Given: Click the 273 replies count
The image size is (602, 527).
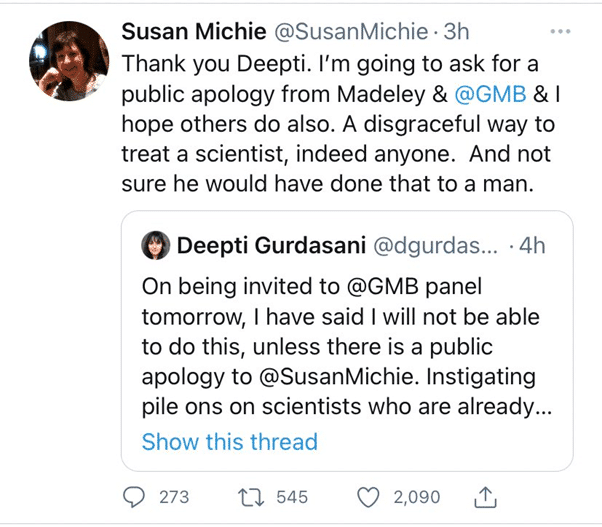Looking at the screenshot, I should (x=173, y=497).
